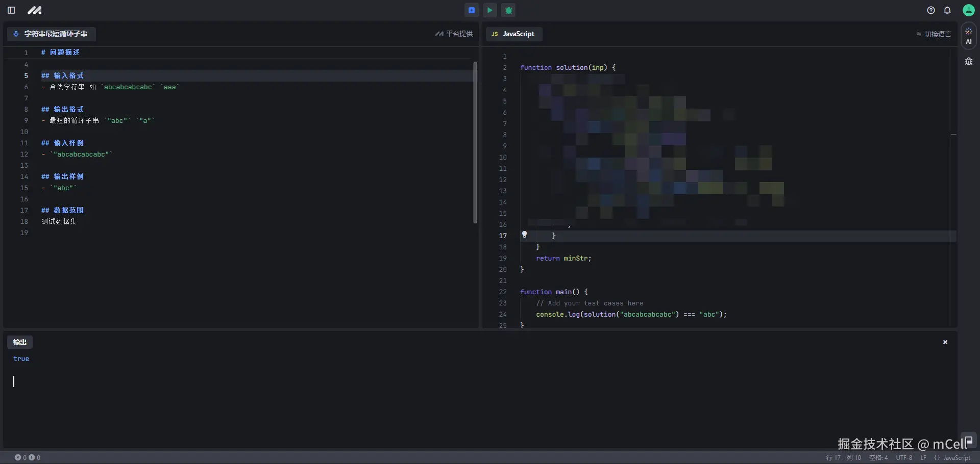Screen dimensions: 980x464
Task: Open the AI assistant panel
Action: click(968, 36)
